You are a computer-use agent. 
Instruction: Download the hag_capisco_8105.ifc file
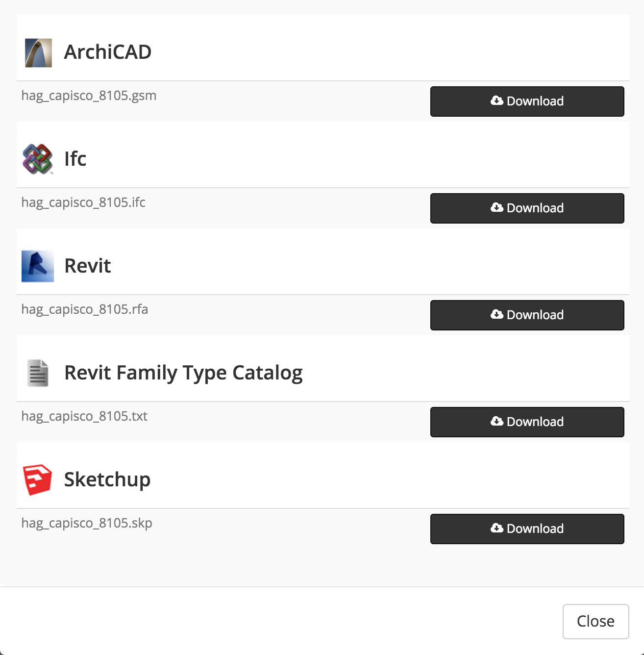tap(527, 208)
